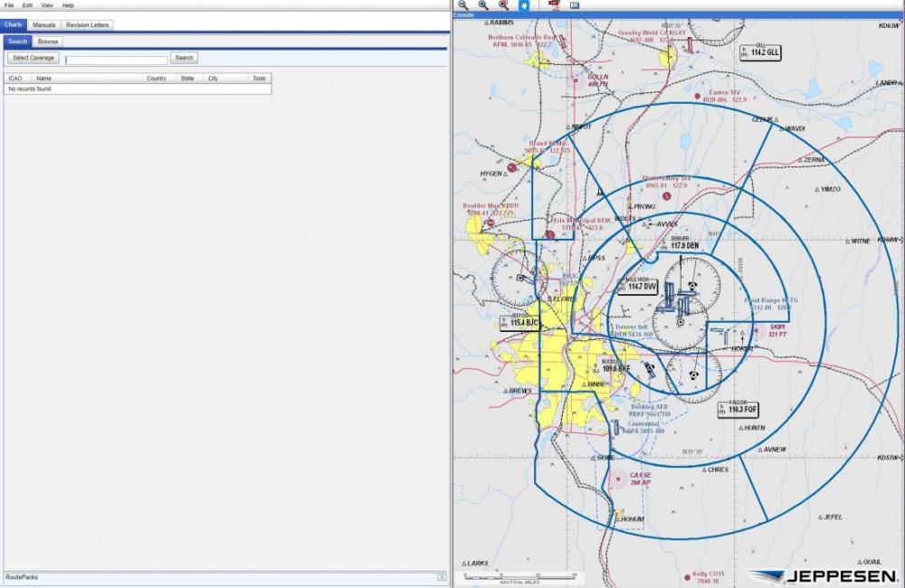Click the 117.9 DEN VOR label on map
The width and height of the screenshot is (905, 588).
point(684,245)
